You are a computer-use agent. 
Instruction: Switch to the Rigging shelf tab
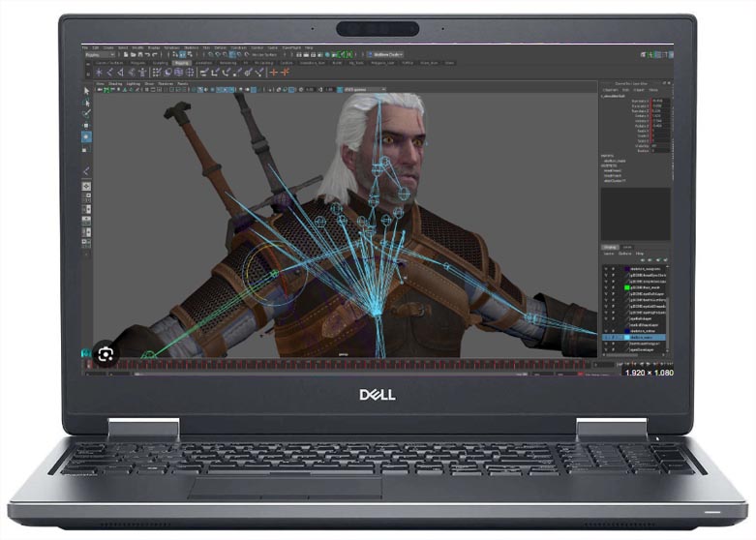182,63
